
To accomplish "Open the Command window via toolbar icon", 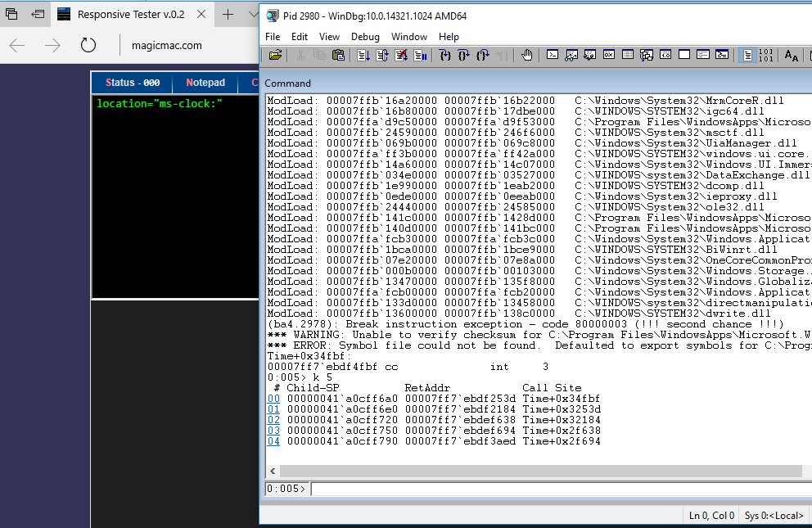I will coord(553,56).
